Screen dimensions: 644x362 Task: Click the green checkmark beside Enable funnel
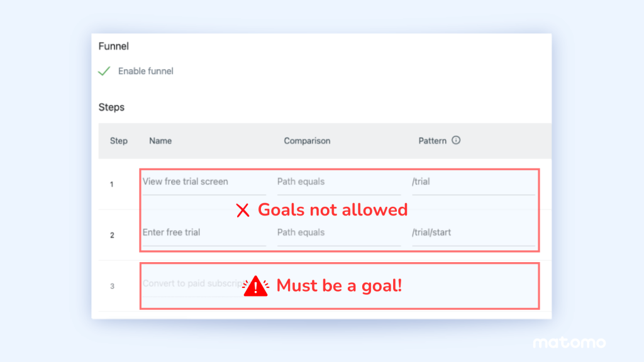point(104,71)
